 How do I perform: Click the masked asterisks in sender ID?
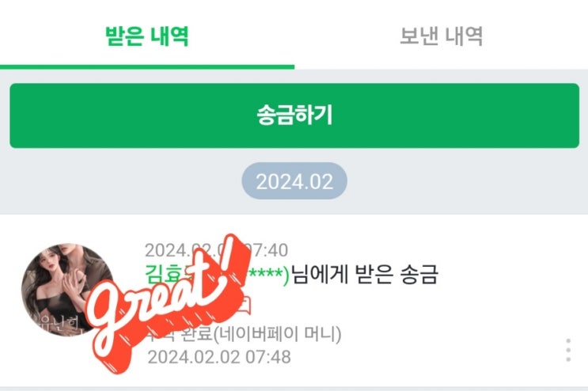point(265,274)
